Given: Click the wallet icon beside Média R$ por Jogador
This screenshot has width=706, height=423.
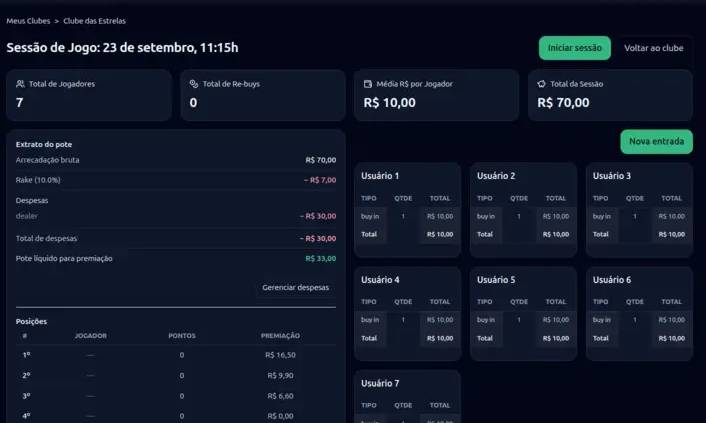Looking at the screenshot, I should point(368,84).
